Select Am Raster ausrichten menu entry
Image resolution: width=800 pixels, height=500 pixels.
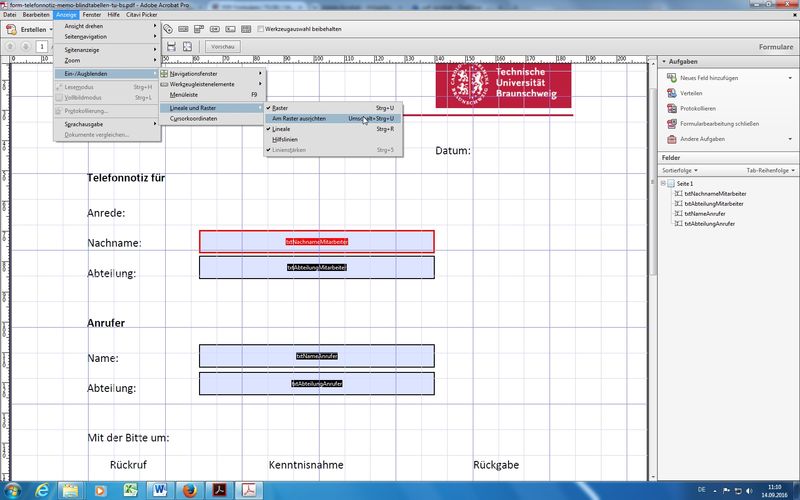(x=298, y=118)
